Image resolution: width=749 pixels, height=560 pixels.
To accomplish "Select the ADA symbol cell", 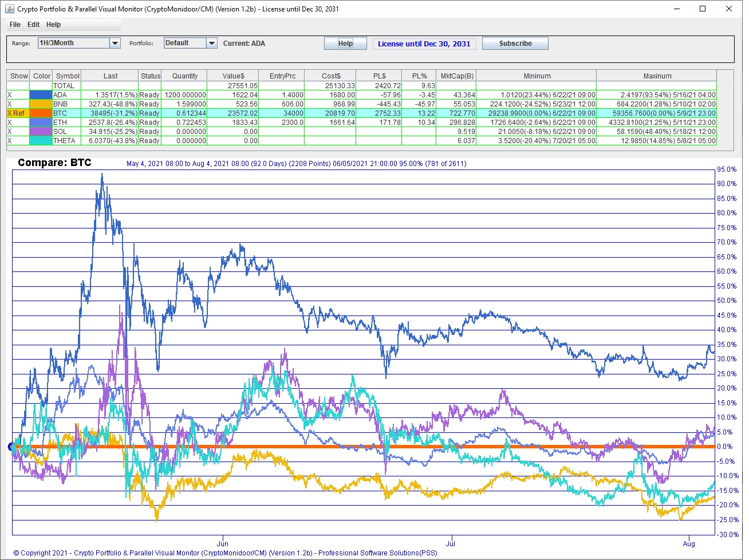I will tap(67, 95).
